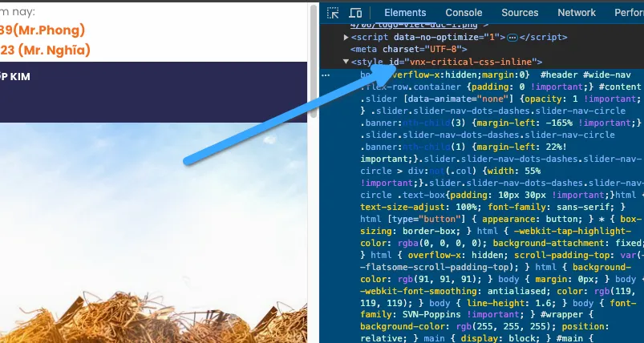Switch to the Console tab
The image size is (644, 343).
(464, 13)
